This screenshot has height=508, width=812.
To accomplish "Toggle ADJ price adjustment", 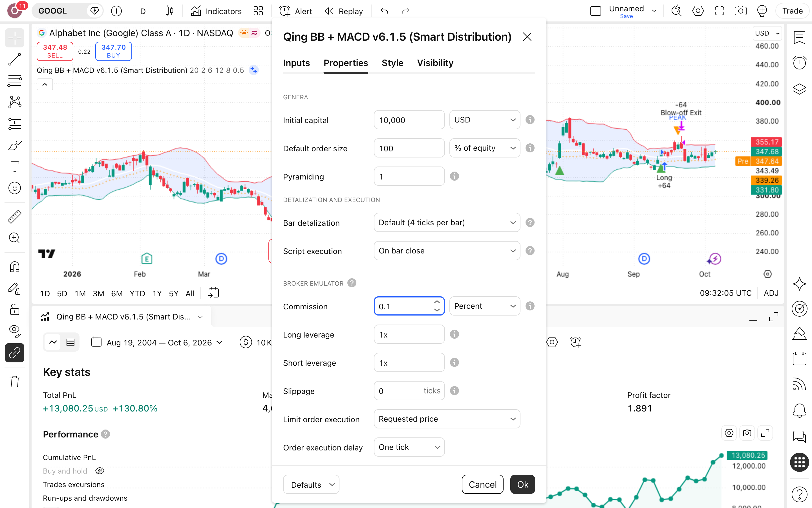I will [771, 293].
